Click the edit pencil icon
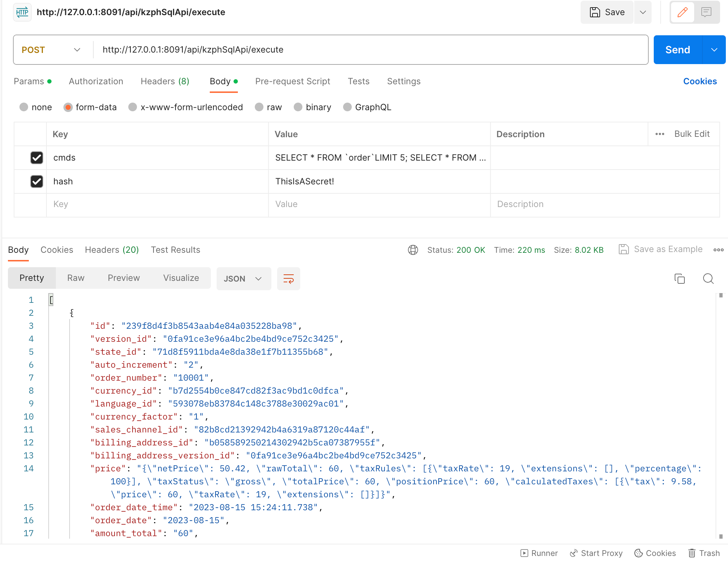The width and height of the screenshot is (728, 561). (682, 12)
